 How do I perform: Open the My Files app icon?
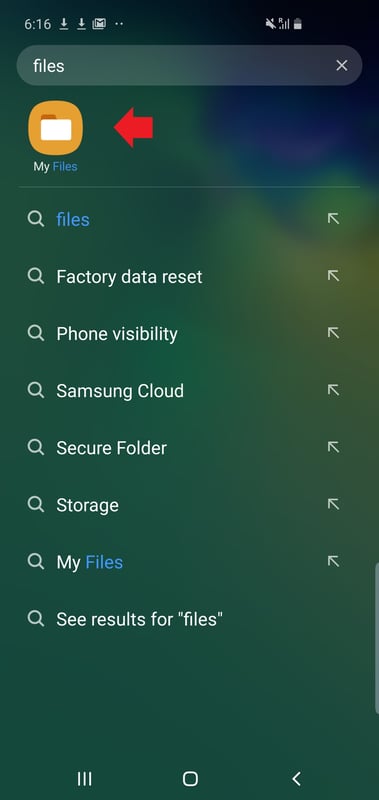55,128
